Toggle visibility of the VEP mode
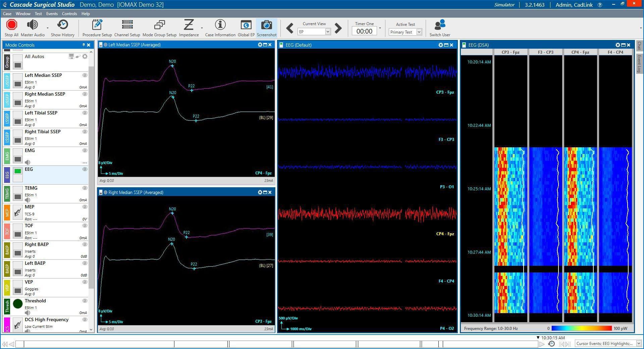This screenshot has width=644, height=349. pyautogui.click(x=85, y=282)
